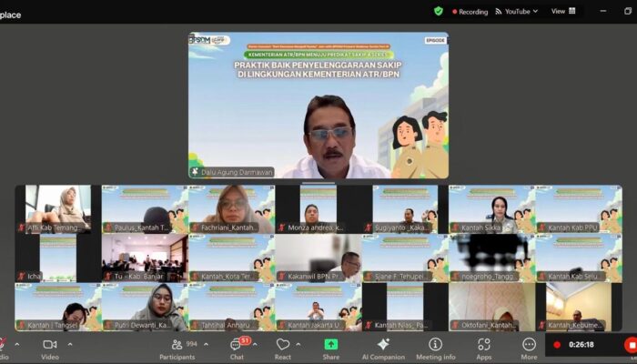Screen dimensions: 637x364
Task: Select the Tu - Kab. Banjar tile
Action: (x=145, y=258)
